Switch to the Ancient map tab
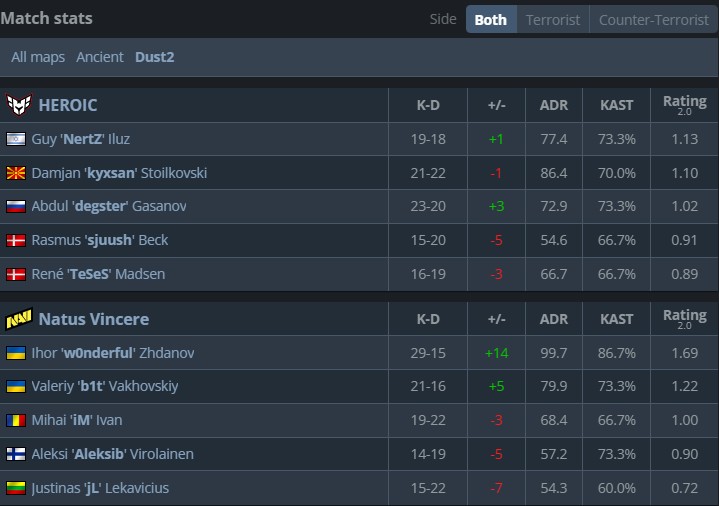719x506 pixels. click(100, 57)
